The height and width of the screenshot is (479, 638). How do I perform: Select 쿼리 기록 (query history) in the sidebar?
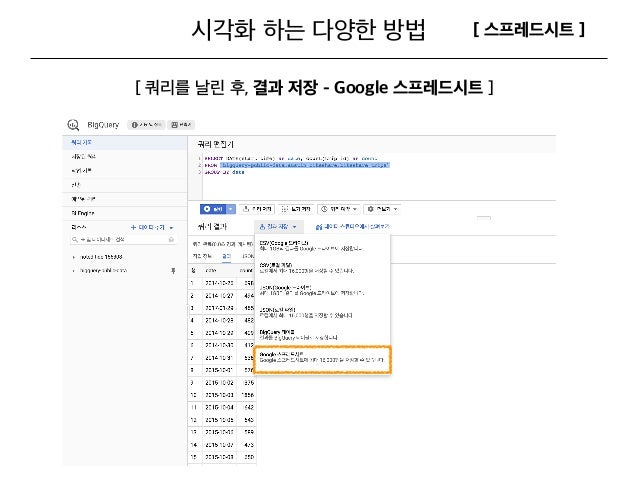(125, 142)
